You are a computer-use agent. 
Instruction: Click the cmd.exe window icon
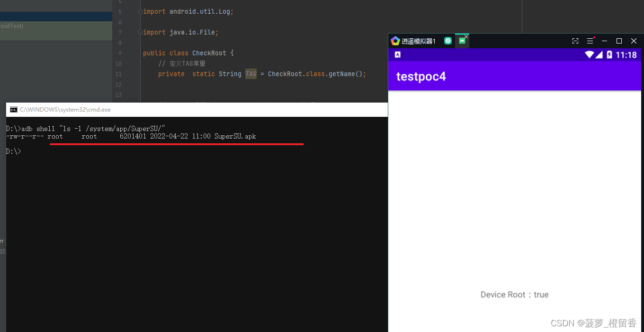[x=14, y=110]
